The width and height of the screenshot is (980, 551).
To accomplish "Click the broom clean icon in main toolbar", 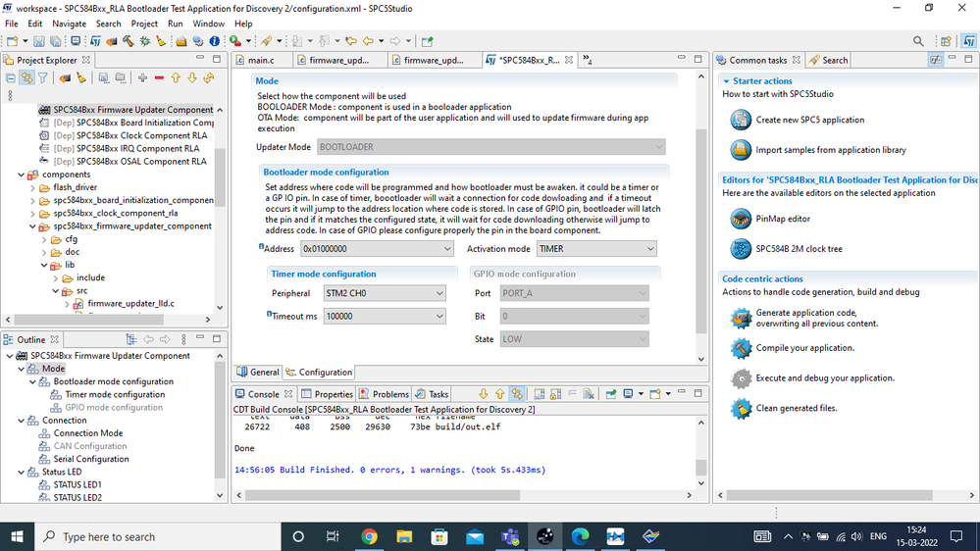I will pos(161,41).
